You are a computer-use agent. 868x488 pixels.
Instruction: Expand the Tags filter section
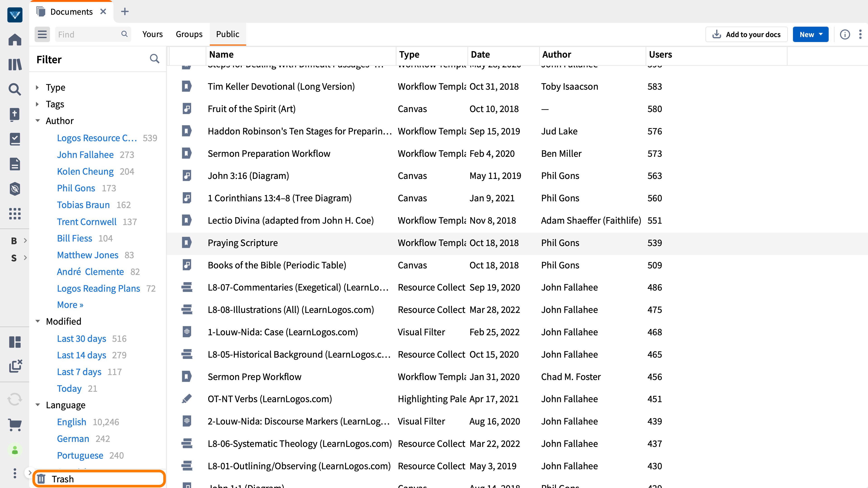coord(55,104)
